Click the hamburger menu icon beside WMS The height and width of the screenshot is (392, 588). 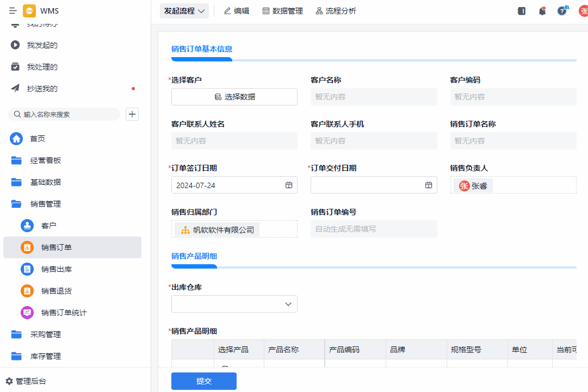click(13, 11)
